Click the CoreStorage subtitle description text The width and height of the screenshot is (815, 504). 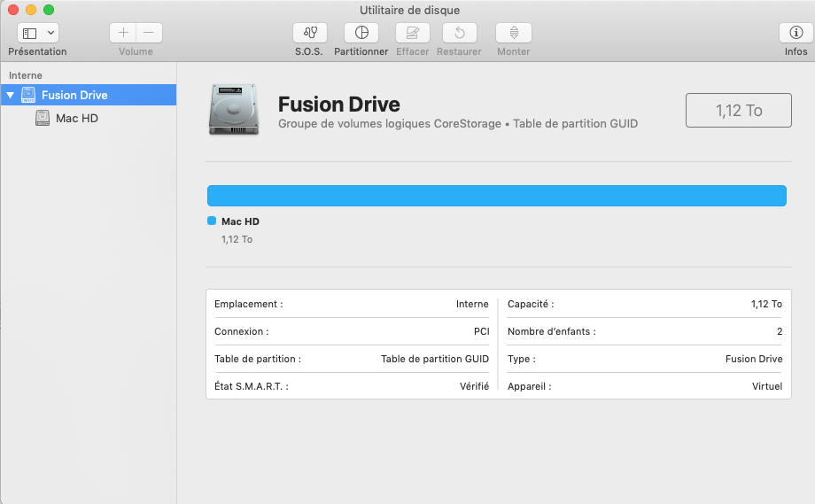458,124
